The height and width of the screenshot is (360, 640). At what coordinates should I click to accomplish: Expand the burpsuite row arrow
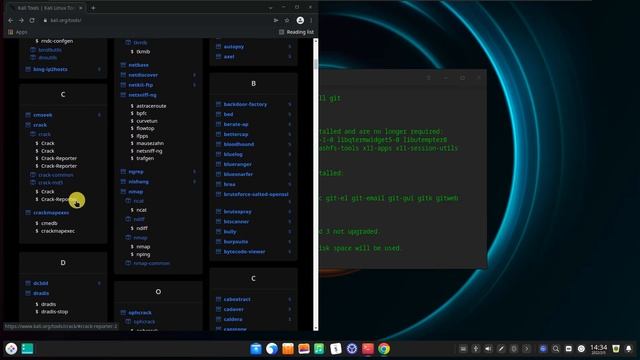pos(290,242)
